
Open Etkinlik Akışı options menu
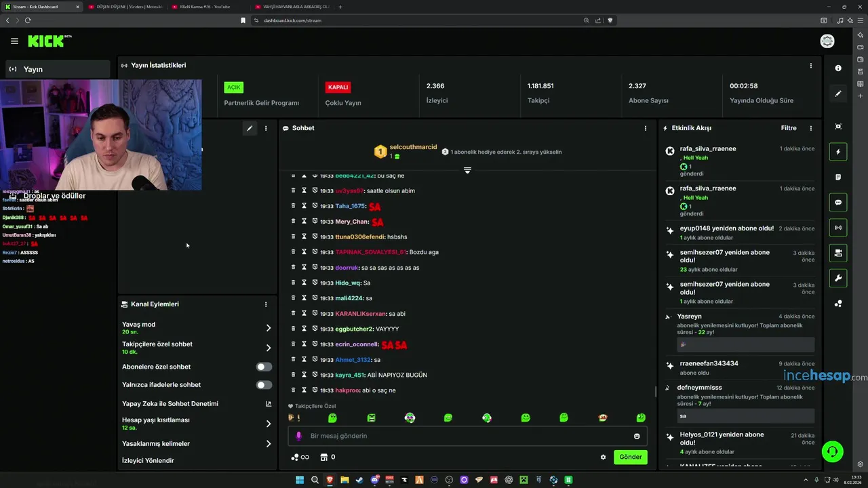(810, 128)
